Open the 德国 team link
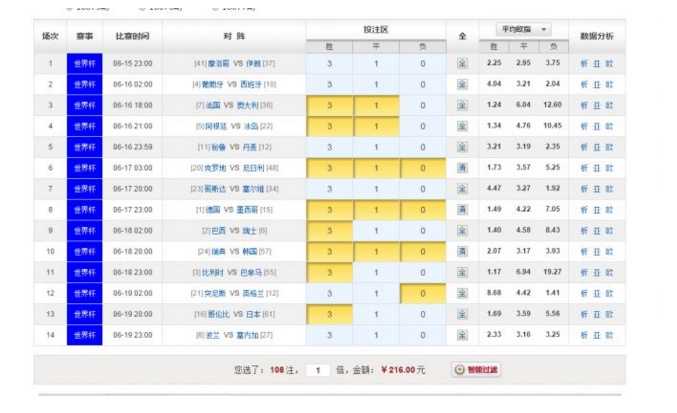 pyautogui.click(x=213, y=210)
